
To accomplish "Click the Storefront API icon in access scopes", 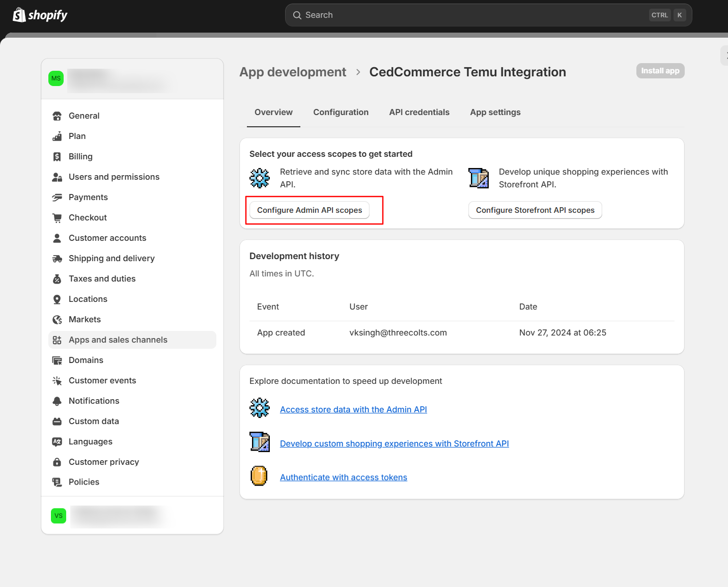I will click(x=479, y=178).
